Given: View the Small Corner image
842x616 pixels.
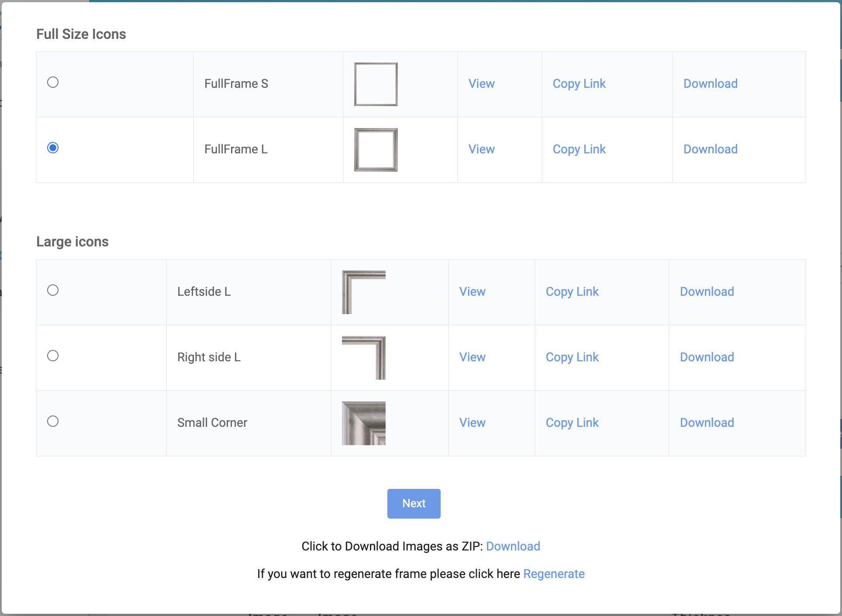Looking at the screenshot, I should [x=473, y=422].
